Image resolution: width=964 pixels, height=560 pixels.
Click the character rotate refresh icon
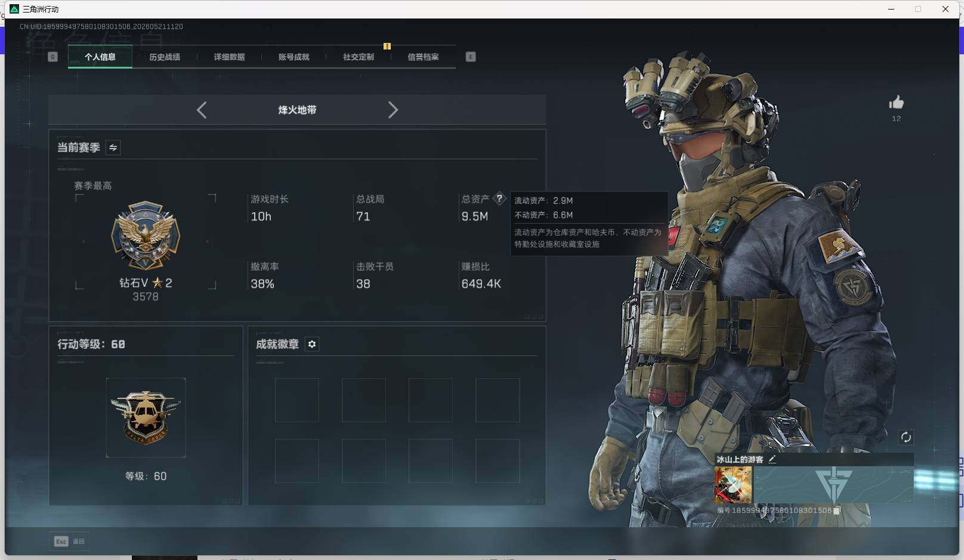(x=906, y=437)
